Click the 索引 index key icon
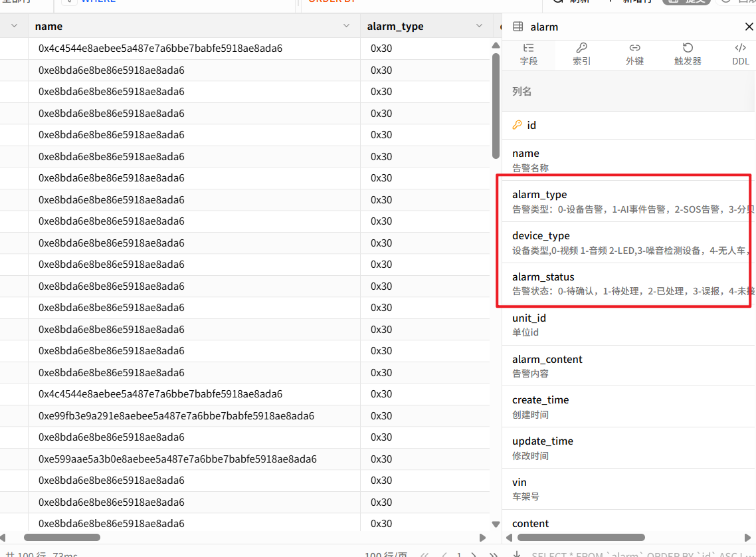The width and height of the screenshot is (756, 557). click(x=581, y=48)
